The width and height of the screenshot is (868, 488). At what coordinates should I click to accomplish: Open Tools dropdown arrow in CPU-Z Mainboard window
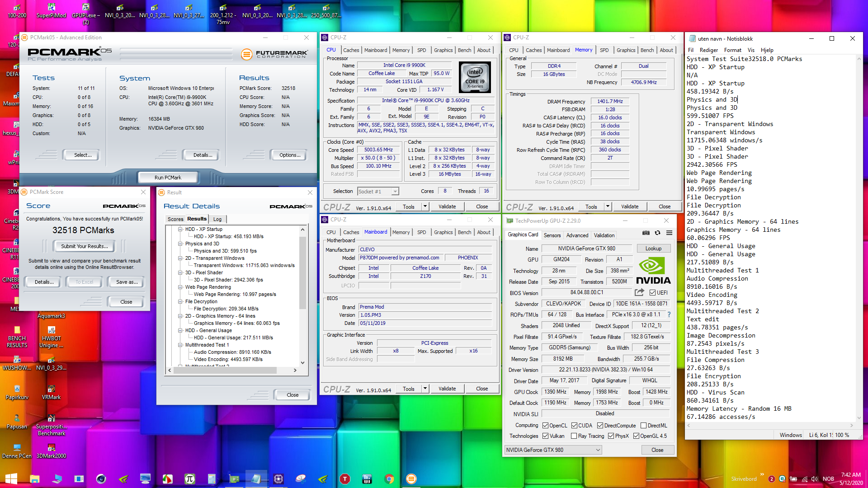tap(425, 388)
